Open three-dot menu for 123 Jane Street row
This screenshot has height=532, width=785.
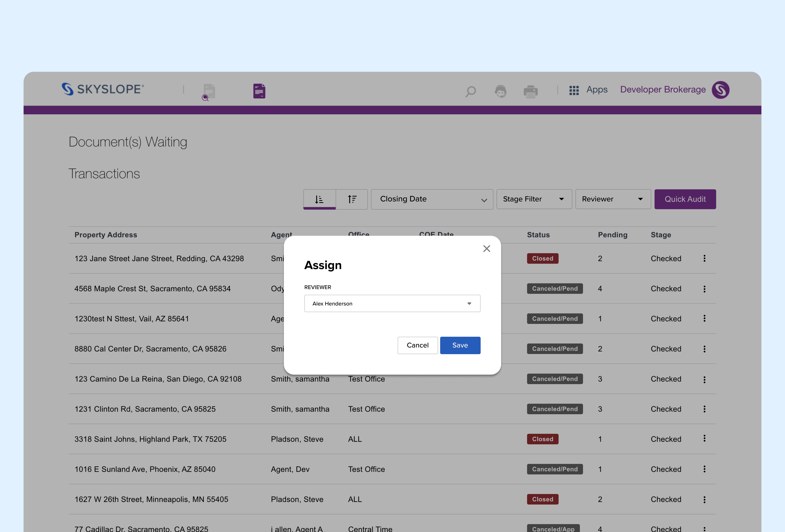coord(704,258)
